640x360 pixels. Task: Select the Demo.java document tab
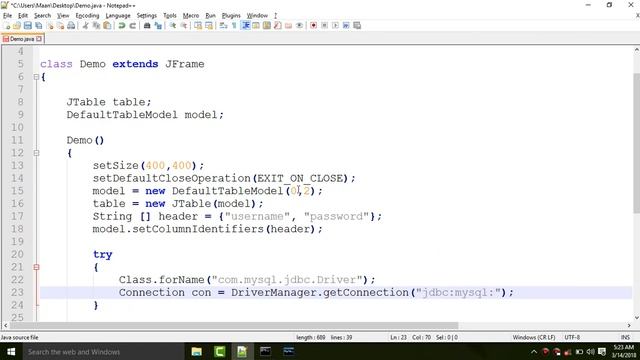(x=22, y=39)
